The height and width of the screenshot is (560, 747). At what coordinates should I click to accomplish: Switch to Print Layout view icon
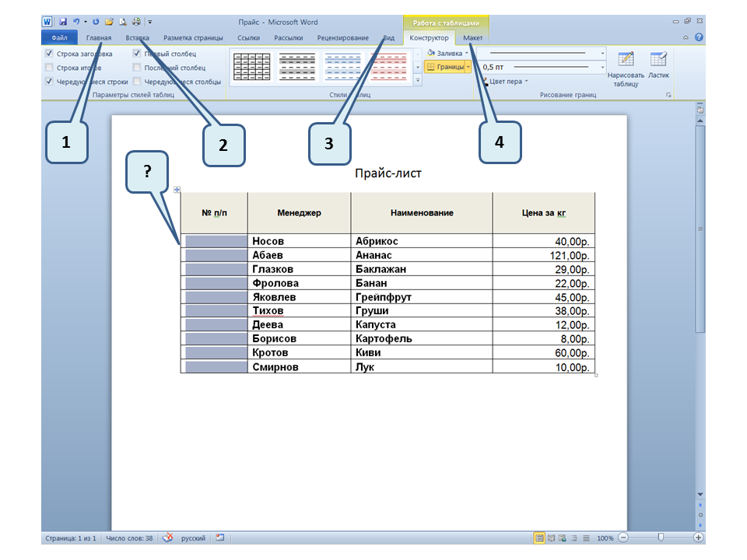point(539,537)
